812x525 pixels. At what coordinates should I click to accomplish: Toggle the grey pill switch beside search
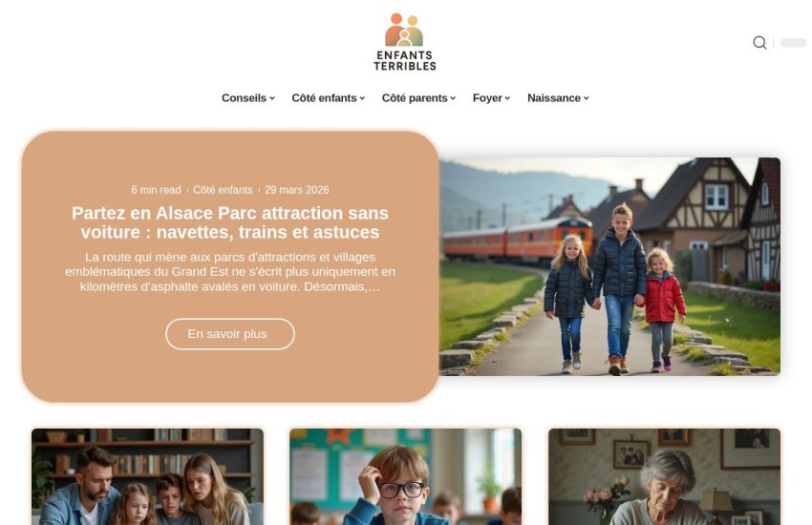coord(793,42)
